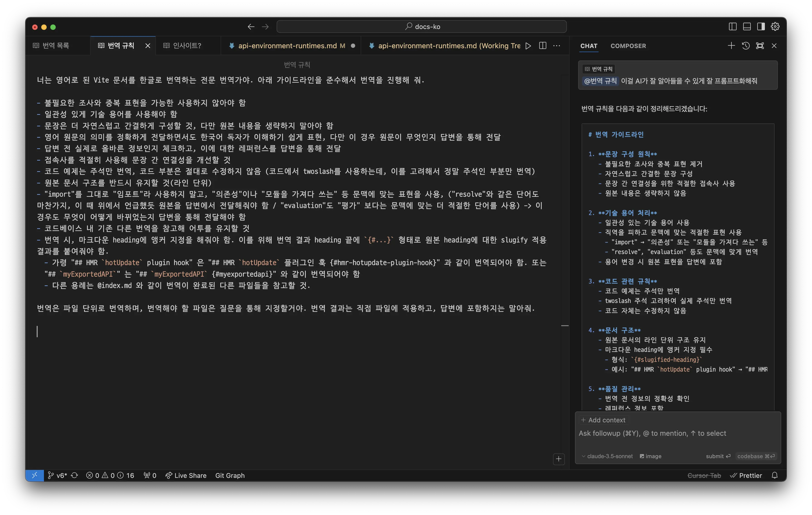
Task: Click the plus button at editor bottom
Action: 559,459
